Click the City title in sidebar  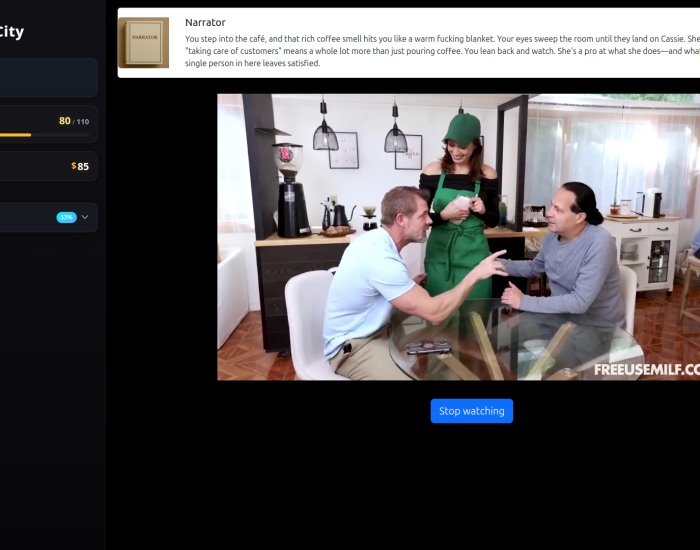tap(11, 32)
